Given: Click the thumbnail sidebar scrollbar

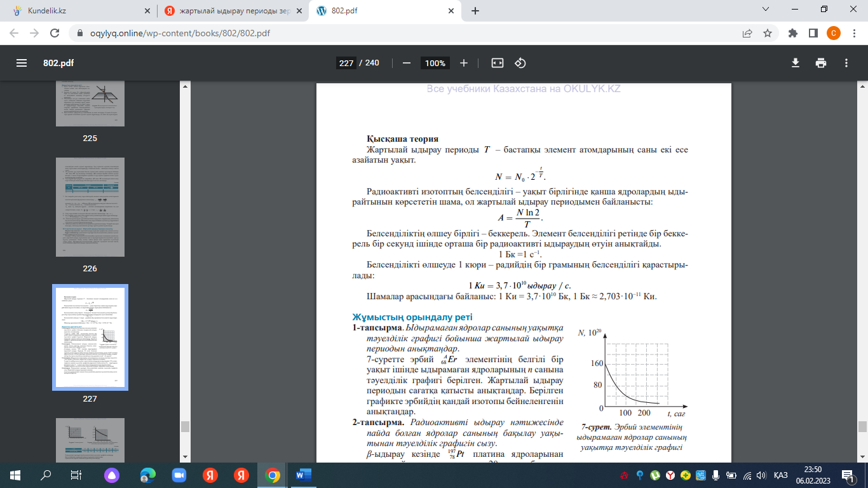Looking at the screenshot, I should [184, 426].
